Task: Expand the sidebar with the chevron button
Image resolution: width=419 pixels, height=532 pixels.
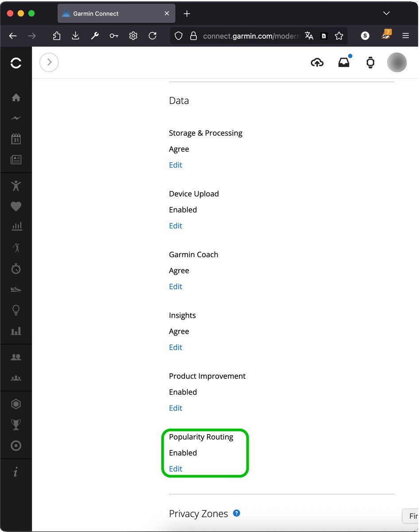Action: pyautogui.click(x=49, y=62)
